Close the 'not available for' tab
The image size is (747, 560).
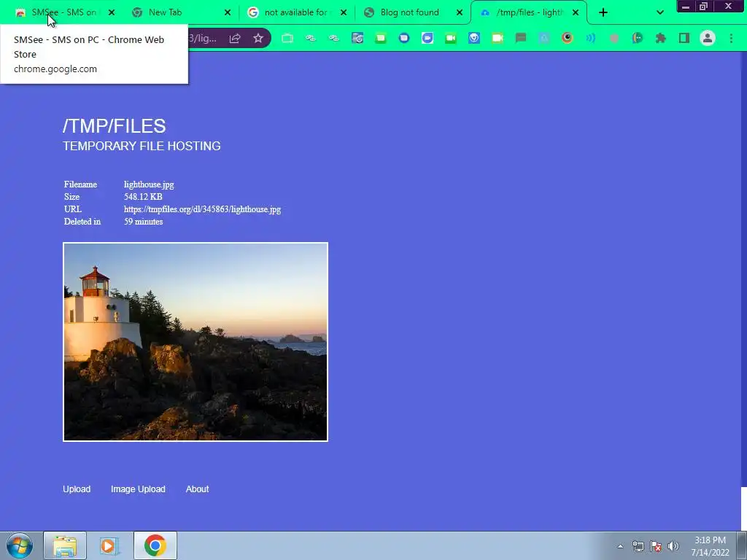tap(344, 12)
